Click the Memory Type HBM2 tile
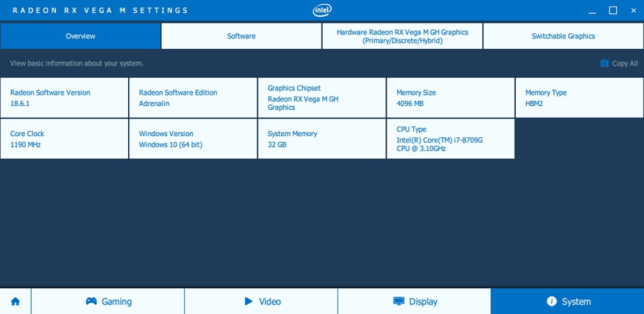 click(579, 98)
